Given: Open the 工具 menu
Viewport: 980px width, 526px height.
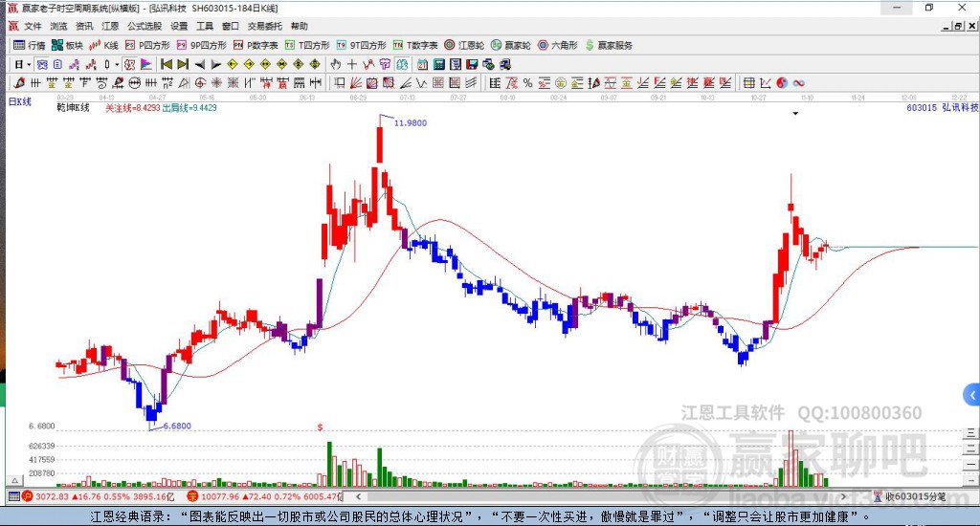Looking at the screenshot, I should [x=205, y=26].
